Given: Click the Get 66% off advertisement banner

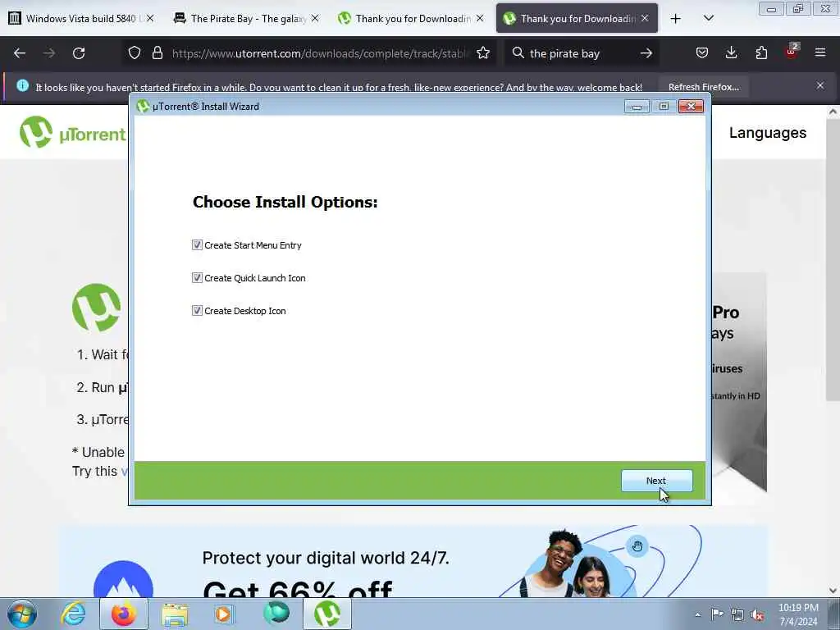Looking at the screenshot, I should coord(413,561).
